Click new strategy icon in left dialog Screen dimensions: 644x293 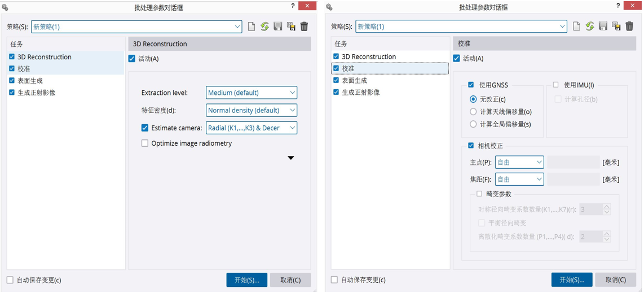252,27
